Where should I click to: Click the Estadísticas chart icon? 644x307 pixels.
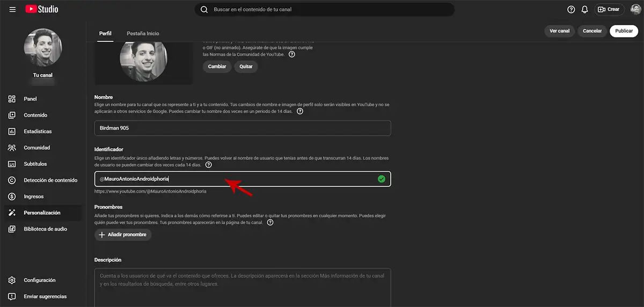[12, 131]
